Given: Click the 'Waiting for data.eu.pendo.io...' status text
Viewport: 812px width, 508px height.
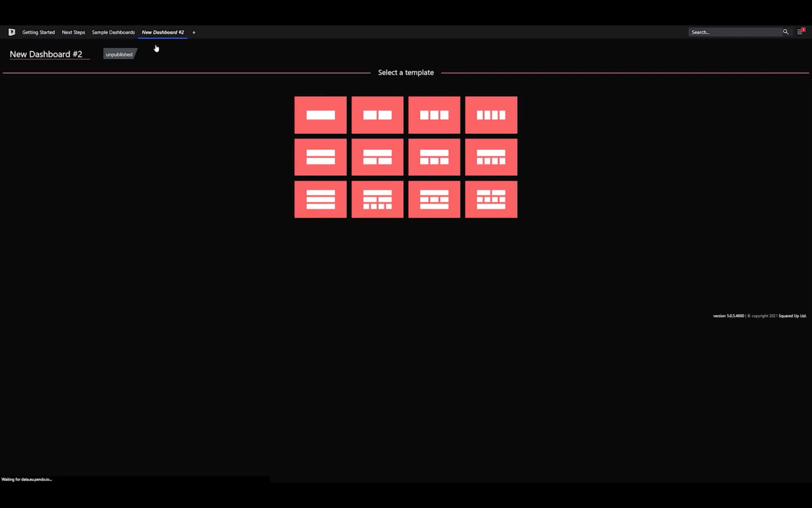Looking at the screenshot, I should (27, 479).
